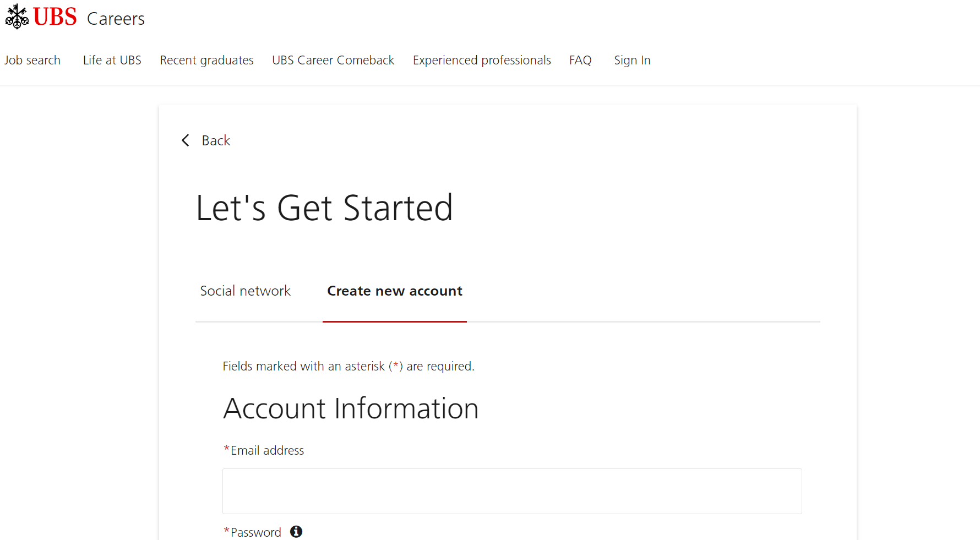Click the Careers title in header
This screenshot has width=980, height=540.
pyautogui.click(x=116, y=19)
